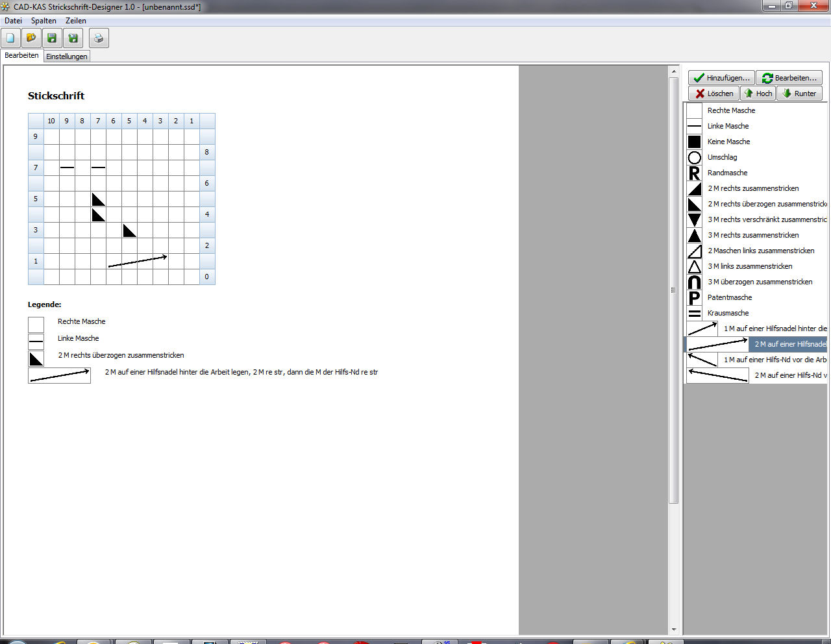This screenshot has height=644, width=831.
Task: Choose the Patentmasche P symbol
Action: [x=695, y=298]
